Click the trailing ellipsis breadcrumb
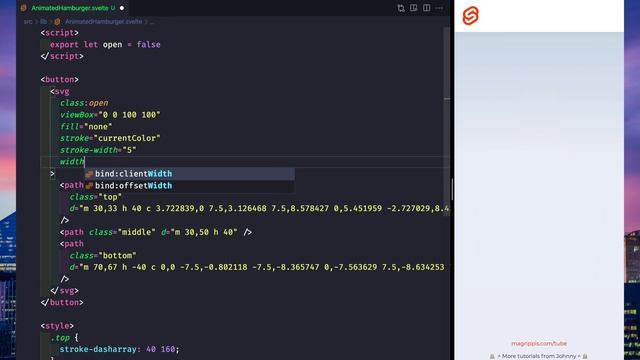 [x=152, y=22]
